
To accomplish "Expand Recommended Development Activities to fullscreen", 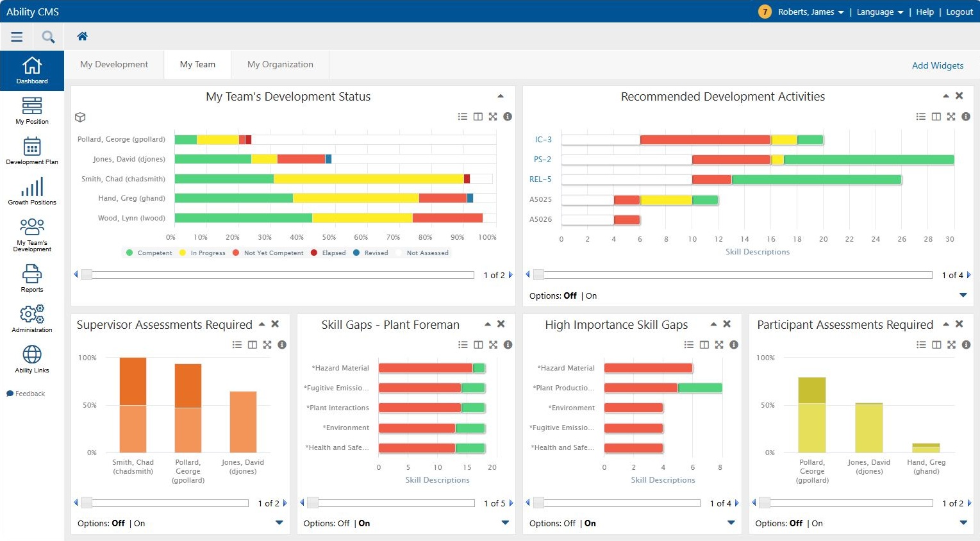I will click(951, 117).
